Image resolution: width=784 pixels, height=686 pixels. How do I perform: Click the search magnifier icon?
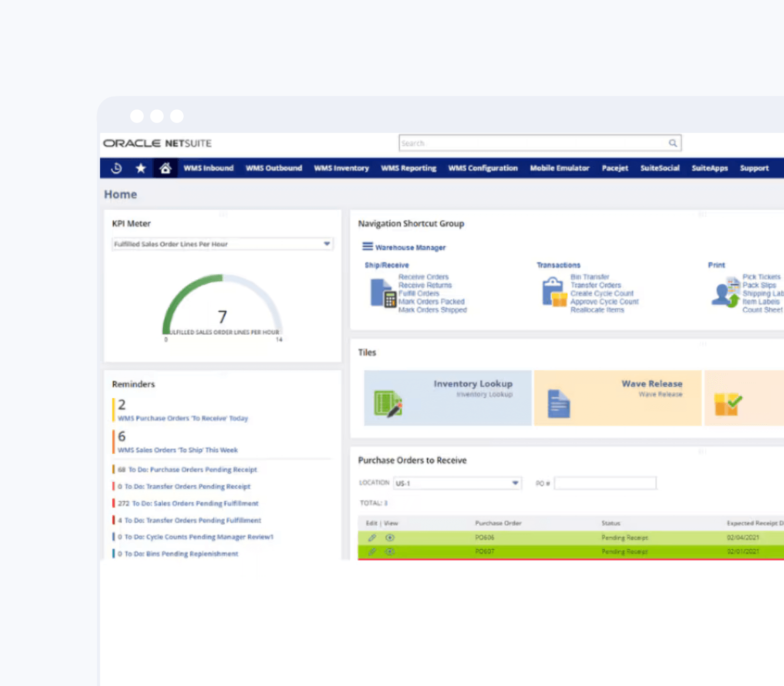point(673,143)
